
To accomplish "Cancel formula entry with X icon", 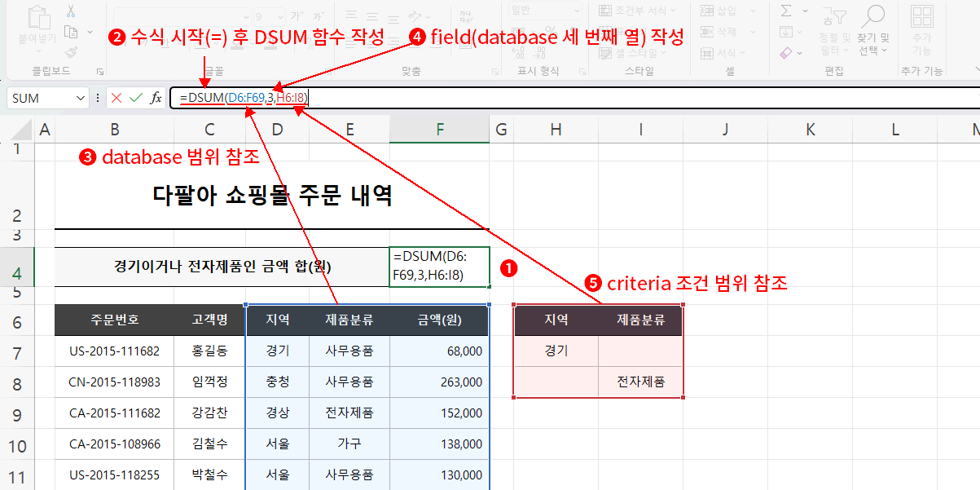I will click(x=116, y=98).
